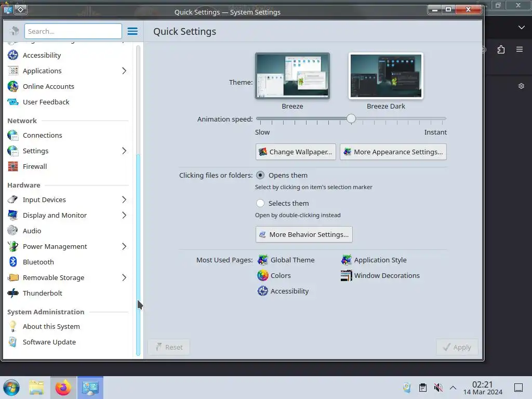The height and width of the screenshot is (399, 532).
Task: Open the file manager folder in taskbar
Action: point(37,388)
